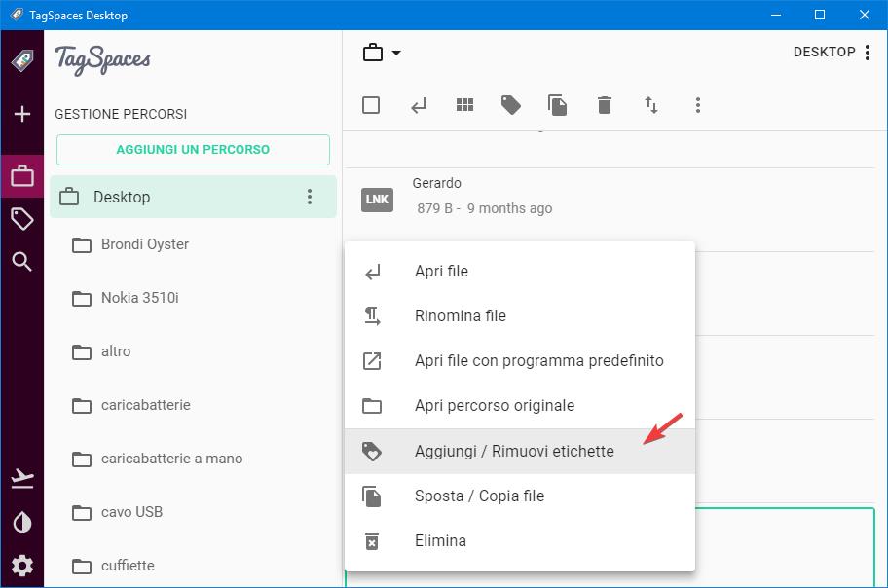
Task: Click the sort arrows icon in toolbar
Action: point(651,105)
